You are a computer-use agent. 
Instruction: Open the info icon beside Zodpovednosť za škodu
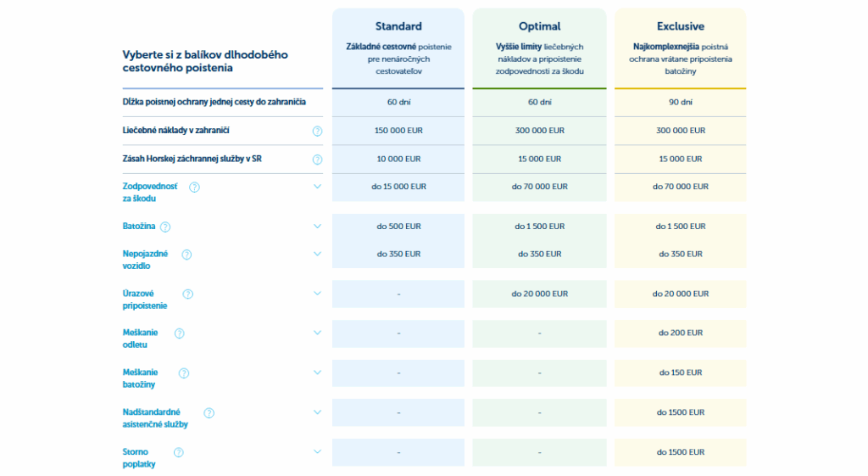pos(194,187)
